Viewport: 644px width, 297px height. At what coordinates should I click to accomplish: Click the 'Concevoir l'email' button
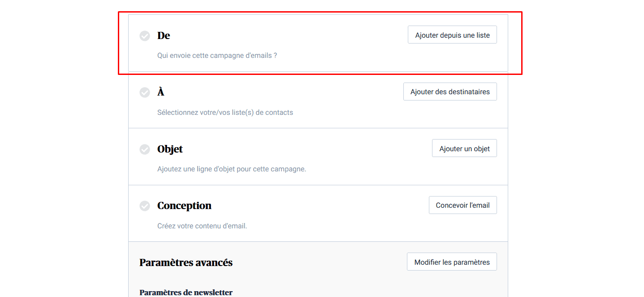tap(462, 205)
